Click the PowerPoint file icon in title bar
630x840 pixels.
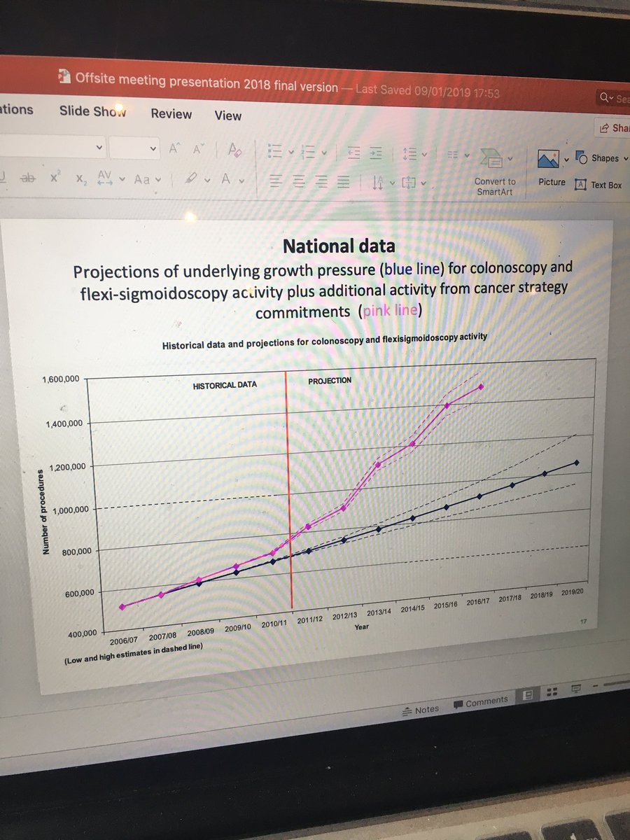tap(64, 75)
